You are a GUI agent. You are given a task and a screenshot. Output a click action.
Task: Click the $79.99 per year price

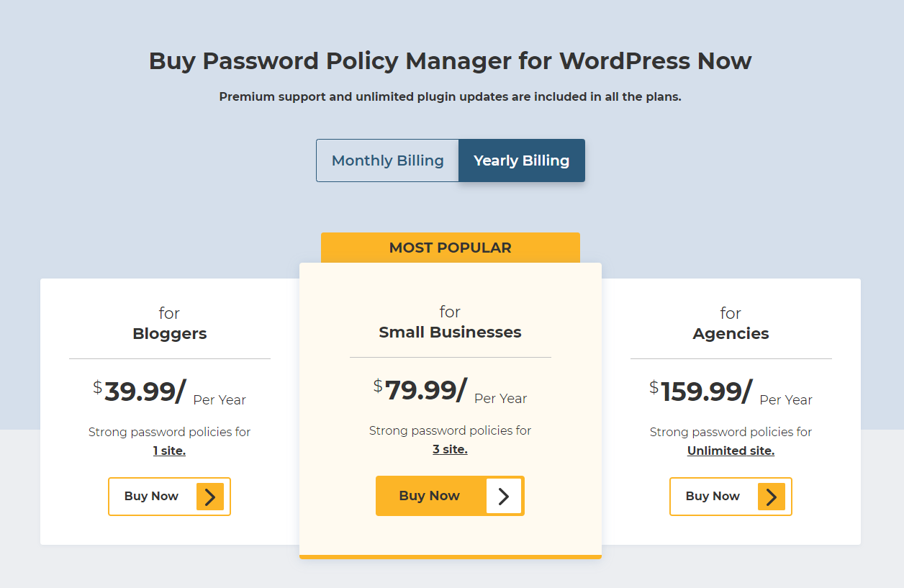tap(426, 391)
